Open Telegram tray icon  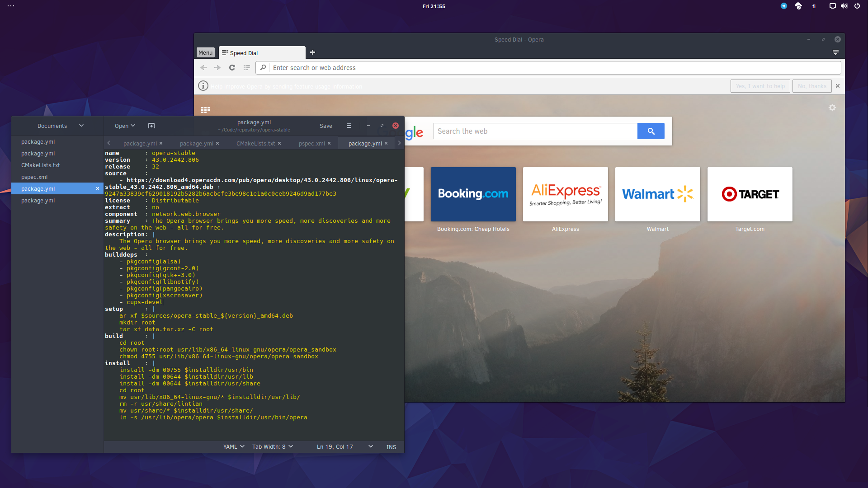(x=784, y=6)
